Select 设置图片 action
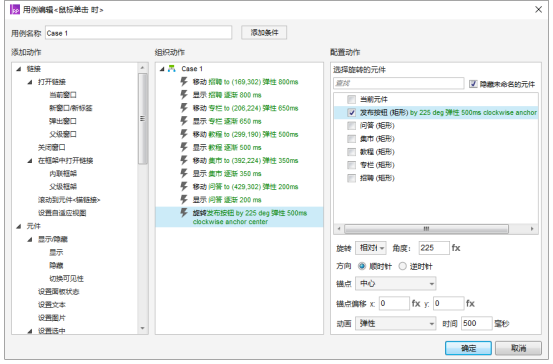 point(51,317)
